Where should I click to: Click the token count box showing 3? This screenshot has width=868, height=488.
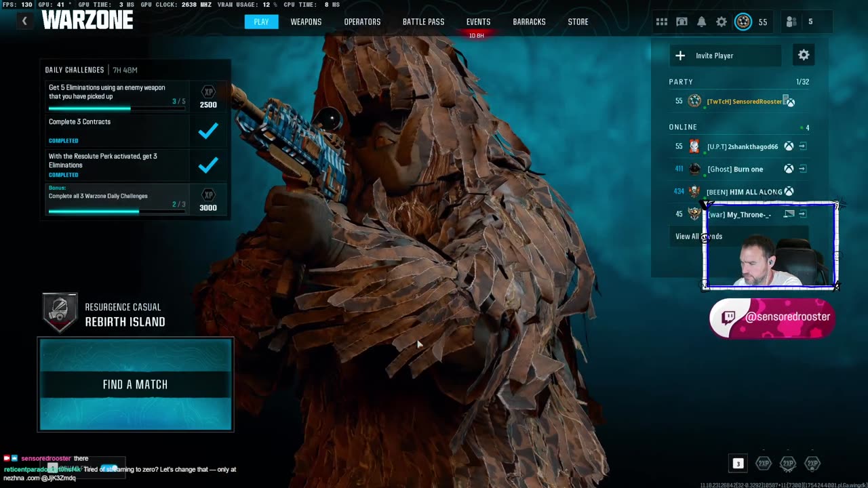pyautogui.click(x=738, y=464)
